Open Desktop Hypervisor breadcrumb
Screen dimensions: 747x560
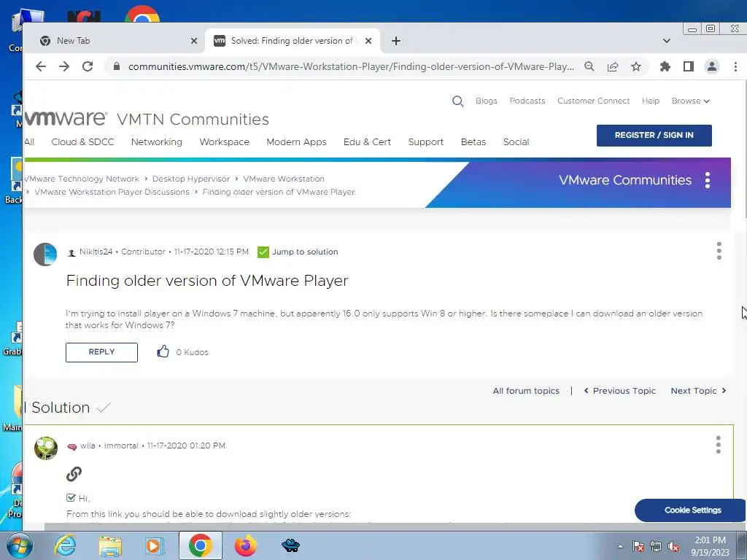pos(191,179)
